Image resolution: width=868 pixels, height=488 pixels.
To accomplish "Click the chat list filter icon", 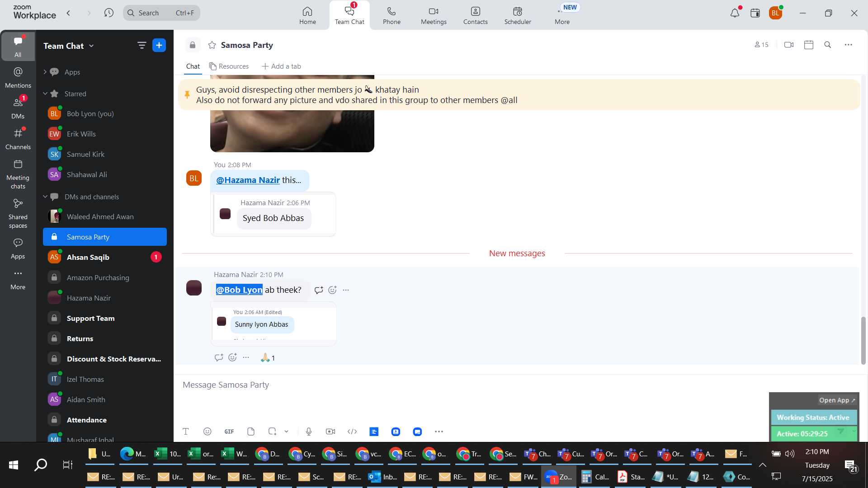I will click(x=142, y=45).
